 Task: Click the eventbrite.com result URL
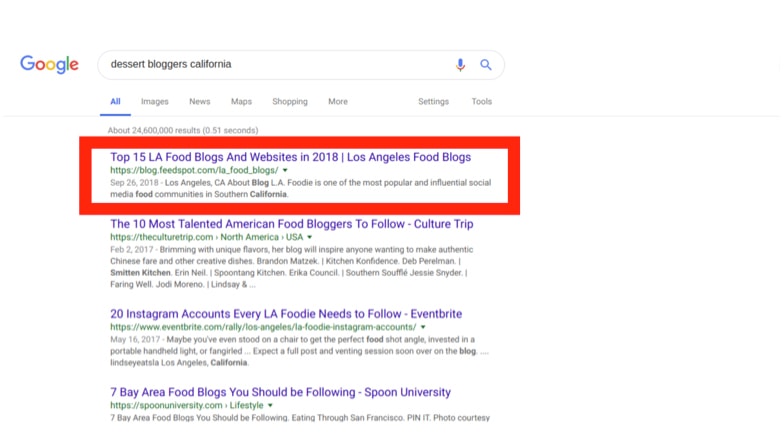pyautogui.click(x=263, y=327)
